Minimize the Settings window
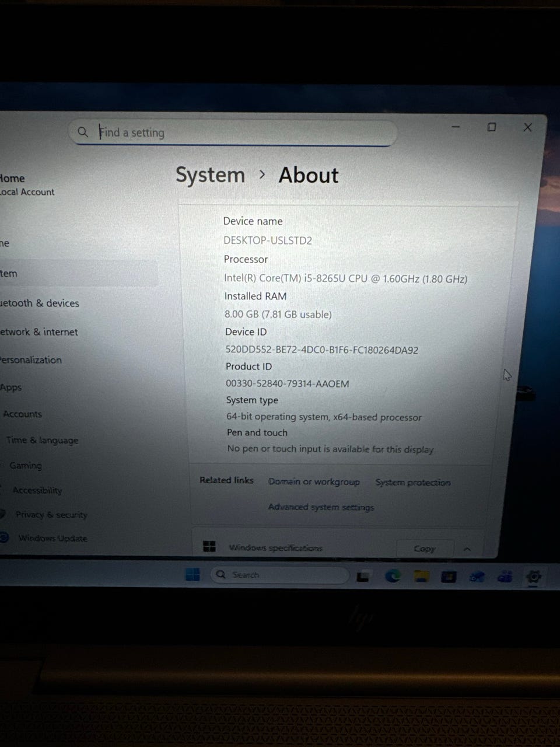 [456, 127]
